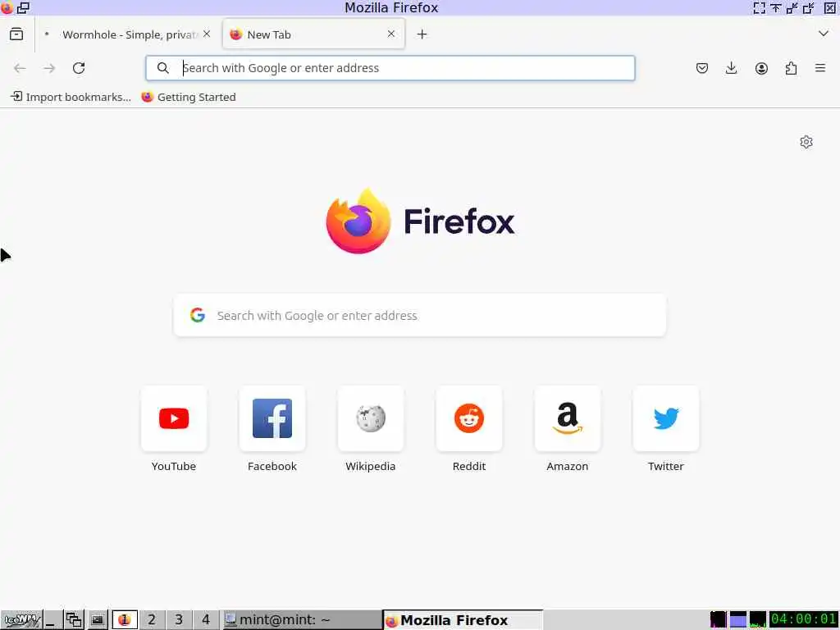Launch the terminal from taskbar icon
The height and width of the screenshot is (630, 840).
(x=97, y=620)
